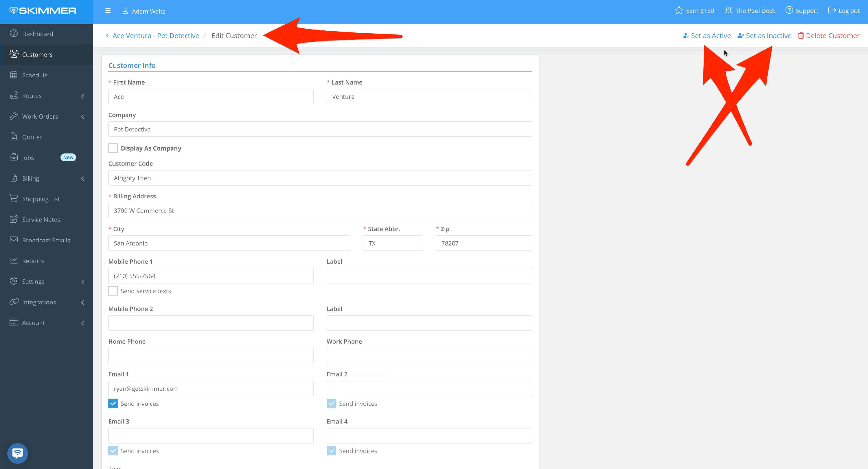868x469 pixels.
Task: Open the Schedule sidebar item
Action: pyautogui.click(x=34, y=75)
